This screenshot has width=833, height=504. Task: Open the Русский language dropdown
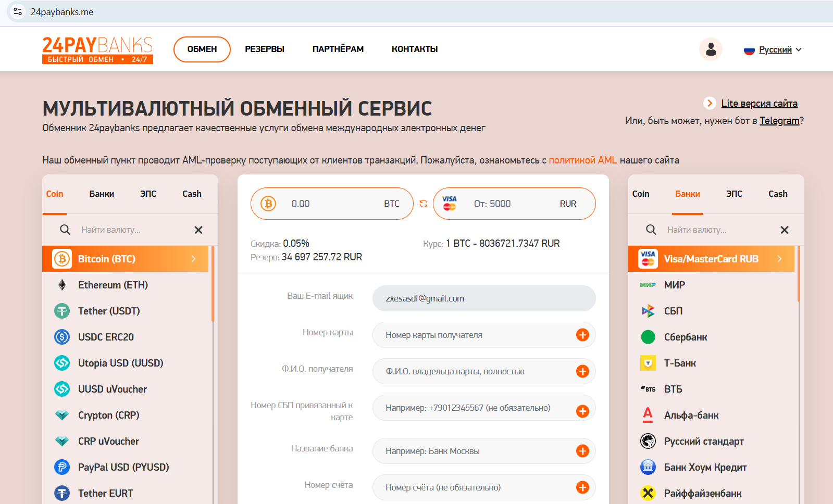tap(774, 49)
